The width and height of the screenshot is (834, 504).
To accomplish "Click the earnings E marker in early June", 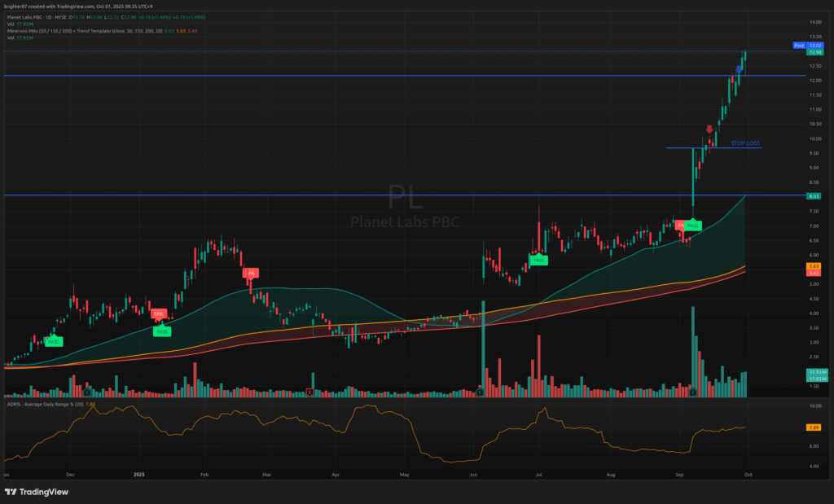I will coord(480,392).
